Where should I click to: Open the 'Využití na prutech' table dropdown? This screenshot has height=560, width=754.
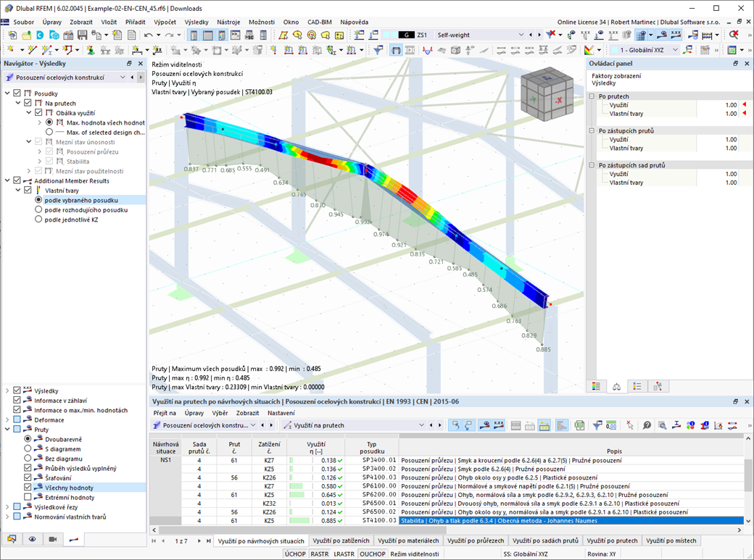[x=421, y=425]
